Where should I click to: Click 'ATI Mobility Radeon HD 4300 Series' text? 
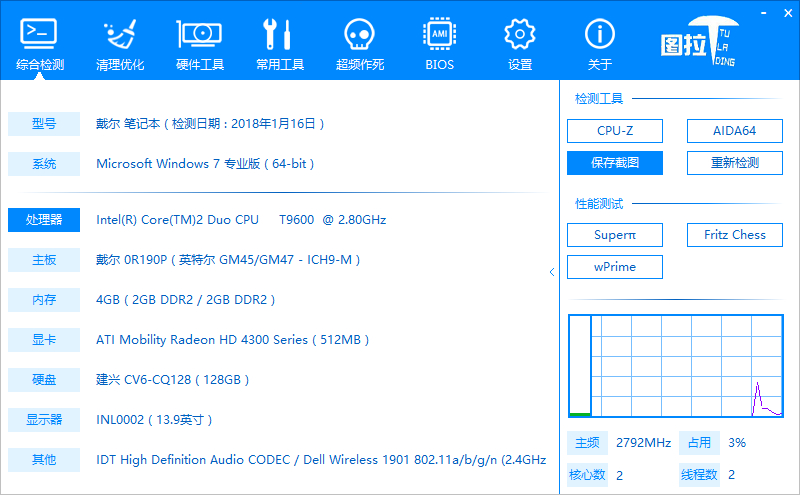[202, 340]
